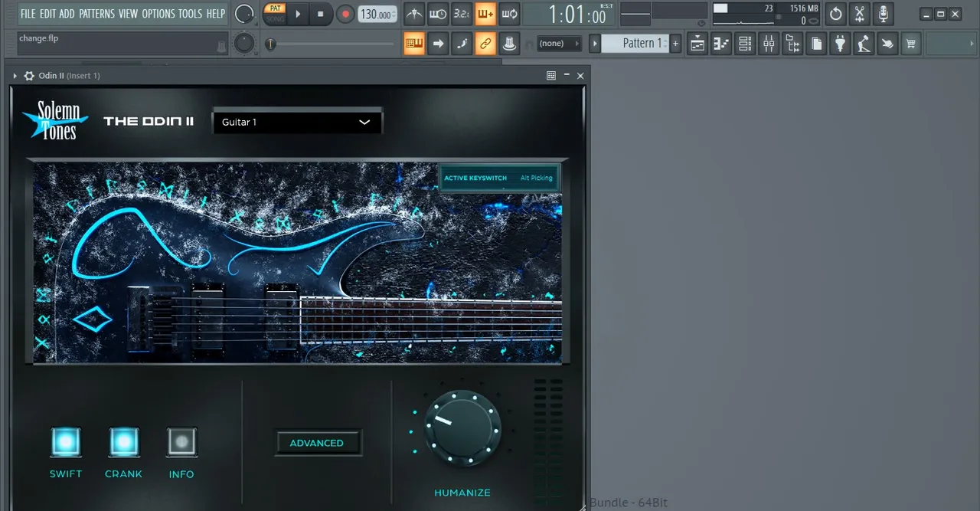Open the PATTERNS menu
This screenshot has height=511, width=980.
[97, 14]
